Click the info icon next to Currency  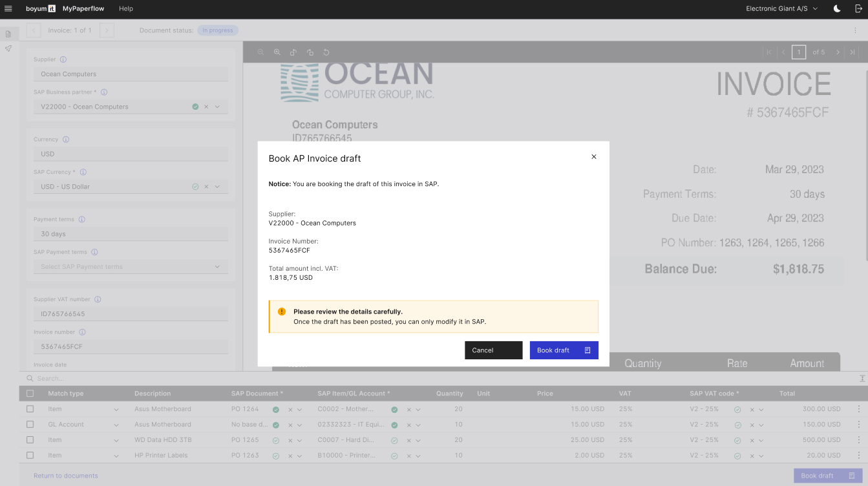coord(66,140)
